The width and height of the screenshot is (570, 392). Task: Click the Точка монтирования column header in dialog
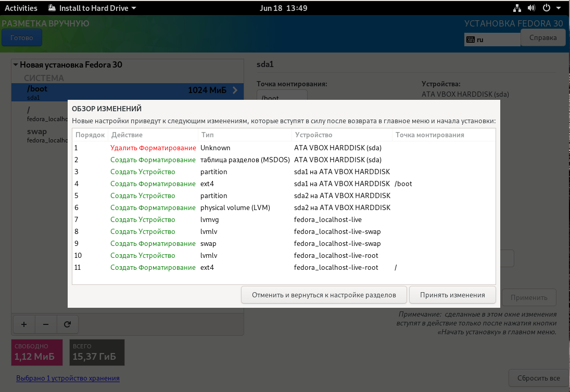[444, 135]
